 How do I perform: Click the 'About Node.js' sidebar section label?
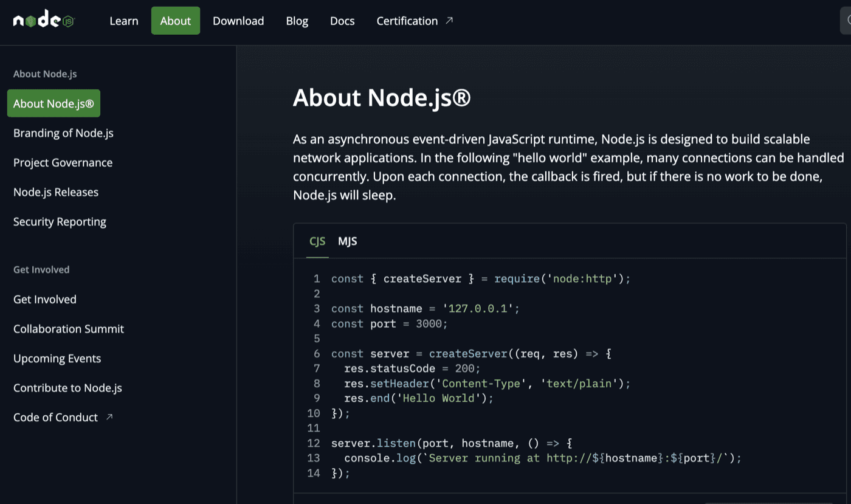coord(45,74)
